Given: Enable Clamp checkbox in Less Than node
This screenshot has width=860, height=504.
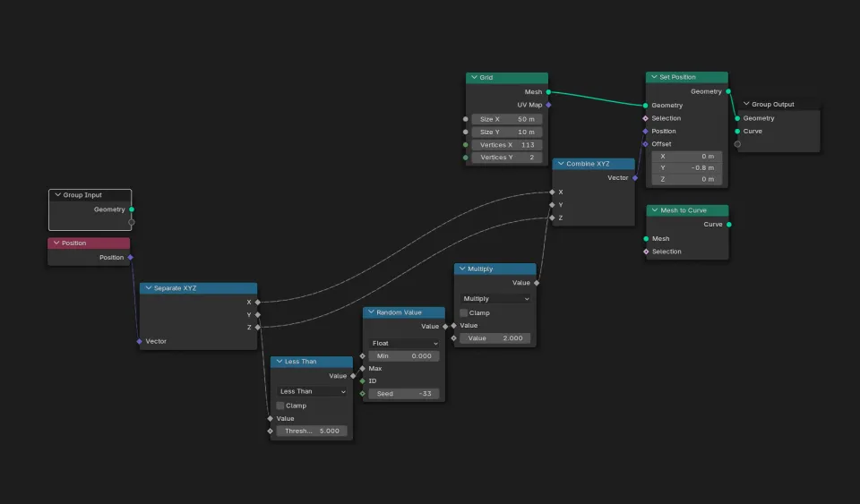Looking at the screenshot, I should tap(280, 406).
